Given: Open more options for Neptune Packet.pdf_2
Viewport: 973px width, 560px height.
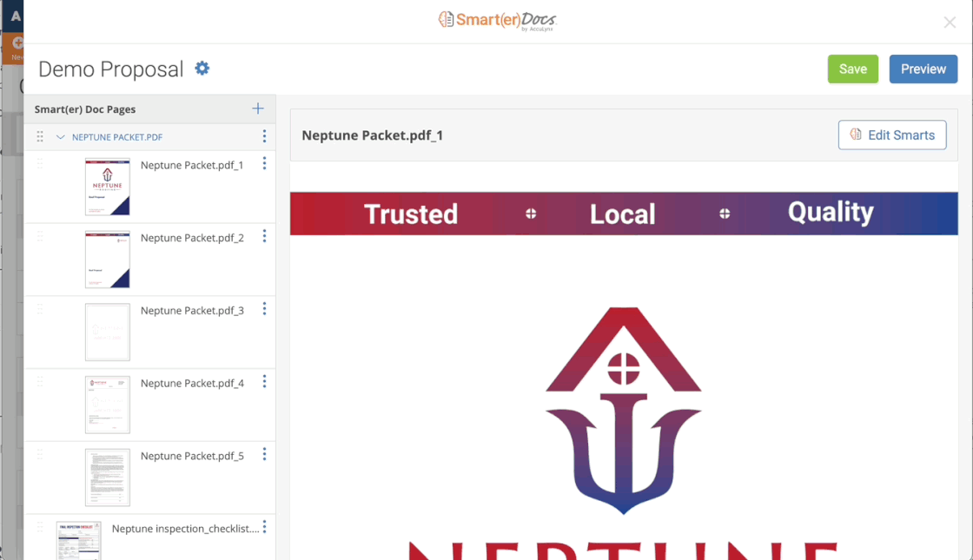Looking at the screenshot, I should [264, 235].
